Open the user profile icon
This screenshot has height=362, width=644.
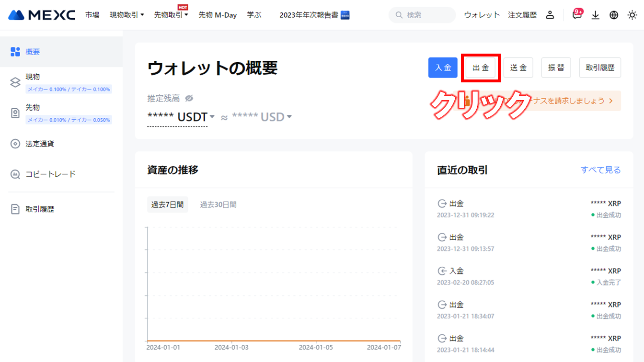tap(550, 15)
